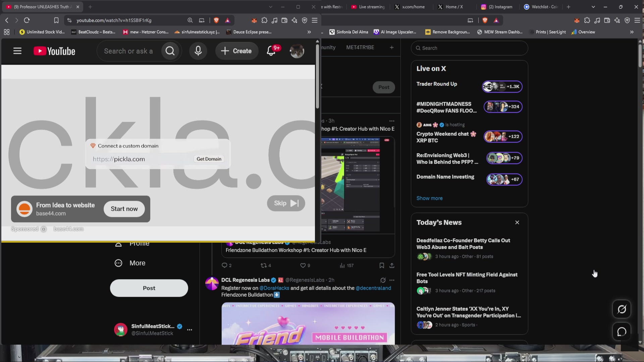Viewport: 644px width, 362px height.
Task: Open the Grok icon at bottom right
Action: pyautogui.click(x=622, y=309)
